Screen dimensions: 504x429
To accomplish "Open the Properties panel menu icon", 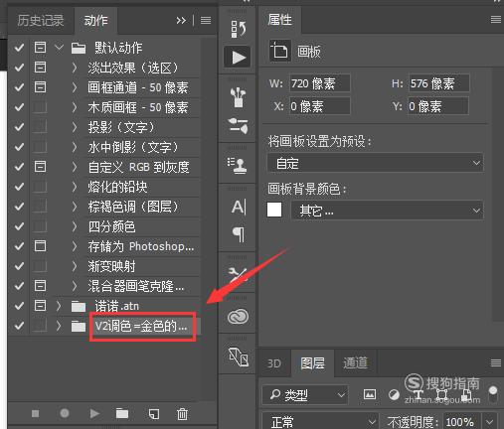I will pos(496,20).
